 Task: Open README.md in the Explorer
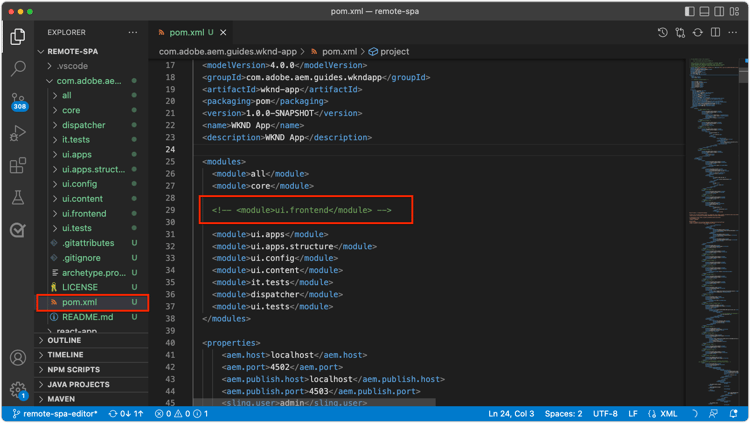pos(87,317)
